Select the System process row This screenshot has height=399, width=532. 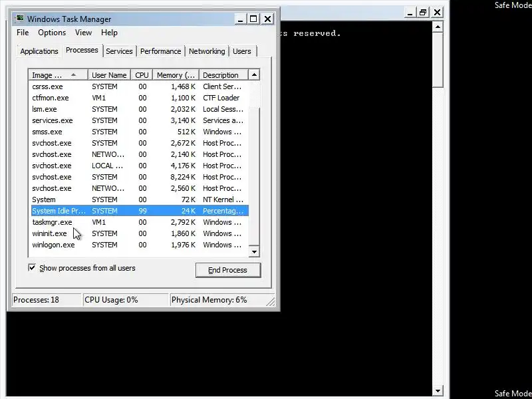pyautogui.click(x=140, y=199)
